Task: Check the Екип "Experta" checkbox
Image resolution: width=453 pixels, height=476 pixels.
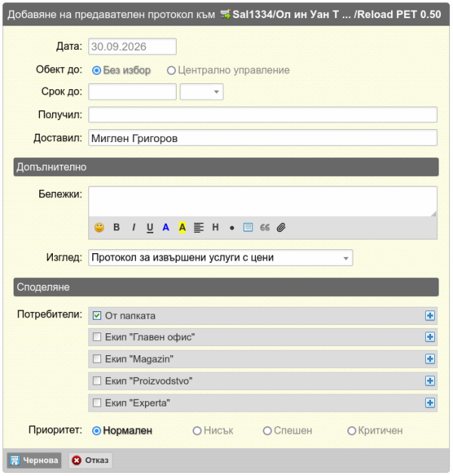Action: tap(97, 403)
